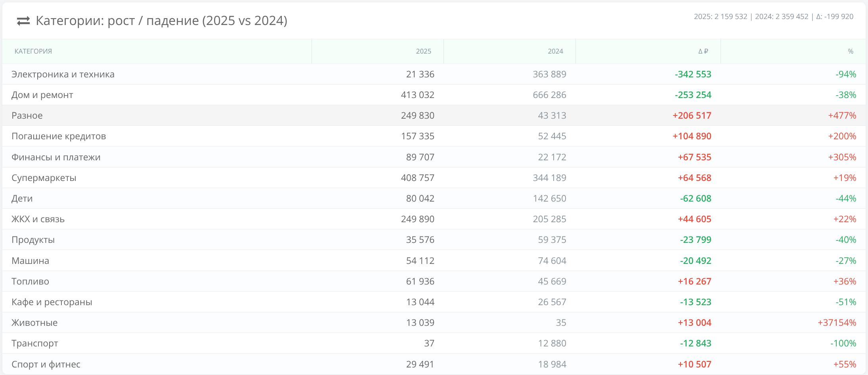This screenshot has width=868, height=375.
Task: Click the +37154% value for Животные
Action: (x=837, y=323)
